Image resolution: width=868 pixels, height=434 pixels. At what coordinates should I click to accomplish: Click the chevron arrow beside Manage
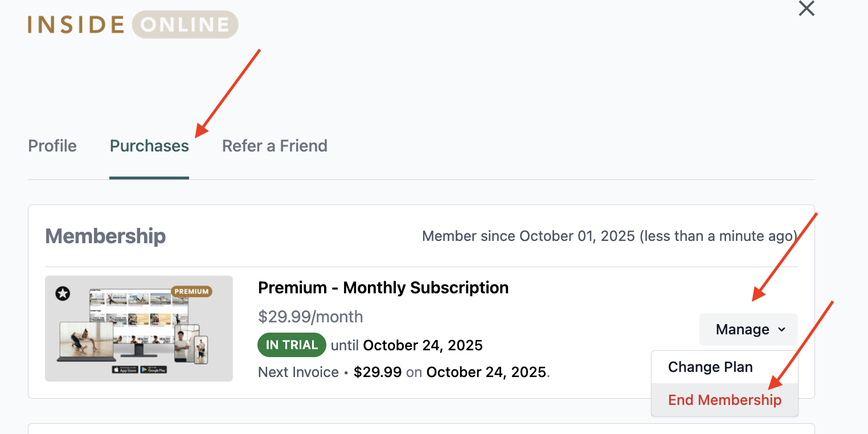point(782,330)
